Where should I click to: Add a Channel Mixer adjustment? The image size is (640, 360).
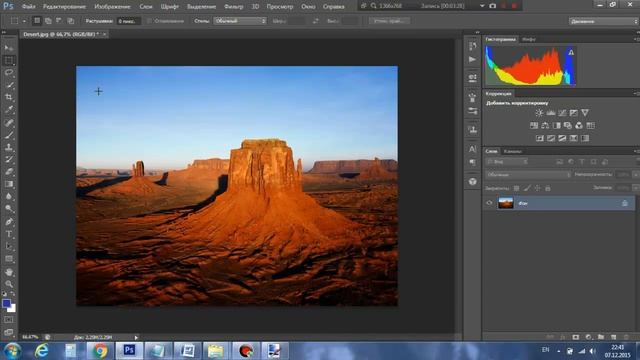tap(579, 125)
